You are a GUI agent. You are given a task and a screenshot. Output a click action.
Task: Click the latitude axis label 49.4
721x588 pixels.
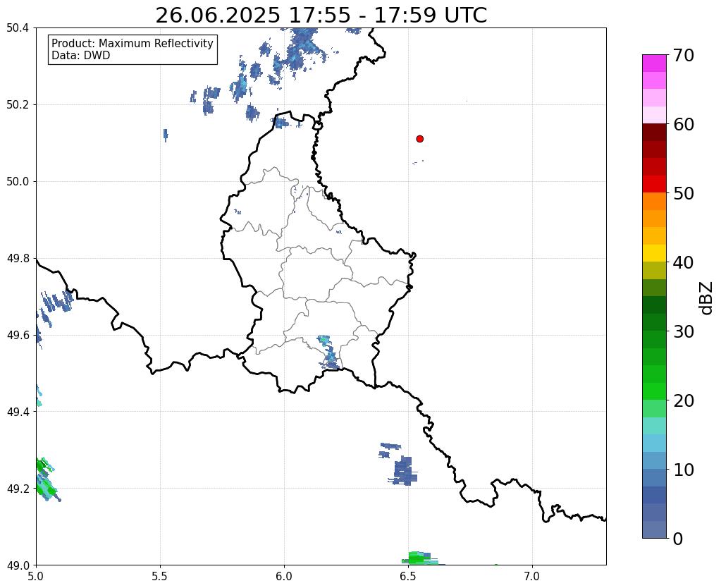coord(18,412)
